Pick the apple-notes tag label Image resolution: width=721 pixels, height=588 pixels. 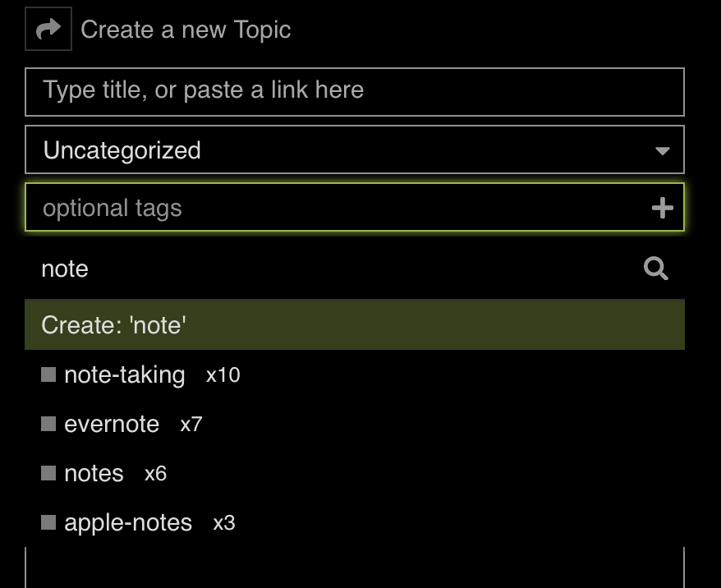128,523
